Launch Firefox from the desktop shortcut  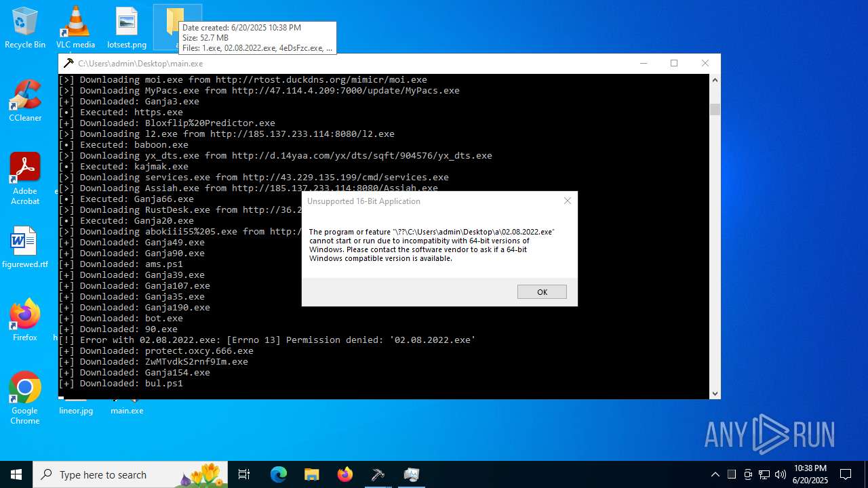pos(25,320)
